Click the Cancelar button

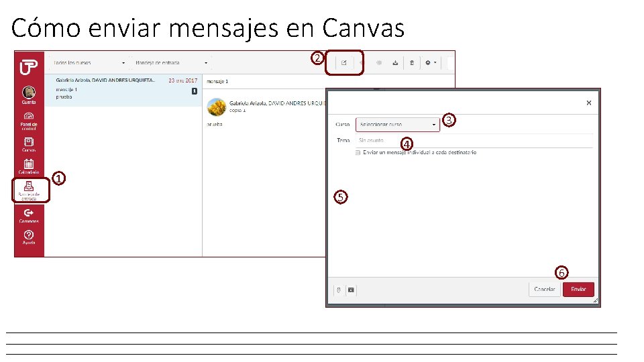[x=545, y=289]
